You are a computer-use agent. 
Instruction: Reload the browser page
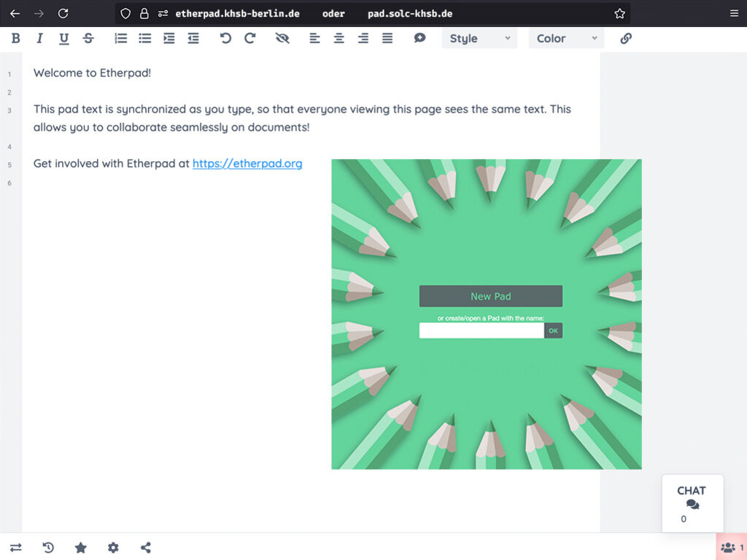[63, 13]
